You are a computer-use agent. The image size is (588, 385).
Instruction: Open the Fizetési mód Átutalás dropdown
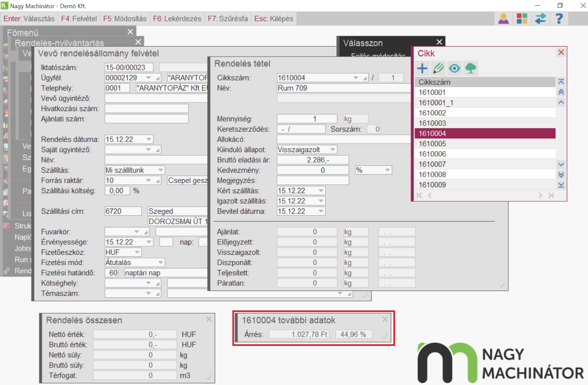[x=161, y=263]
